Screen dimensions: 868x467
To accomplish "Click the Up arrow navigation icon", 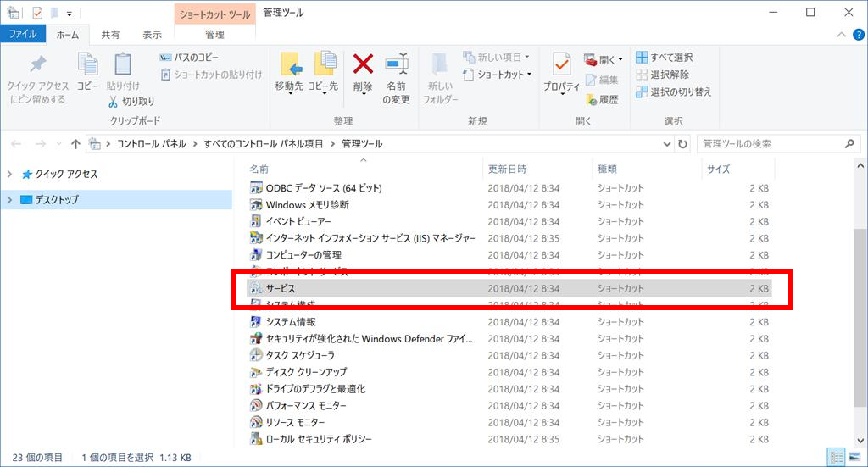I will [76, 144].
